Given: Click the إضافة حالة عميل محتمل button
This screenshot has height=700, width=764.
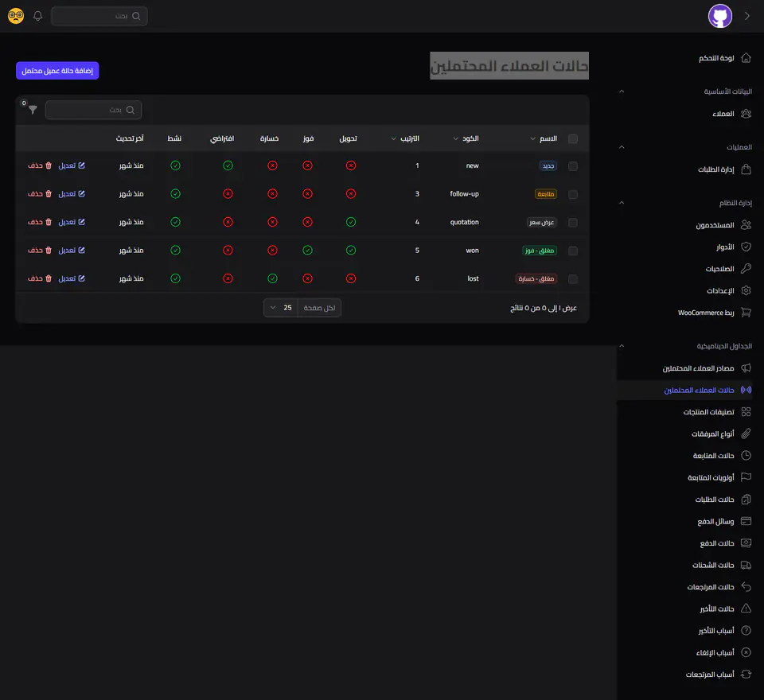Looking at the screenshot, I should [x=57, y=71].
